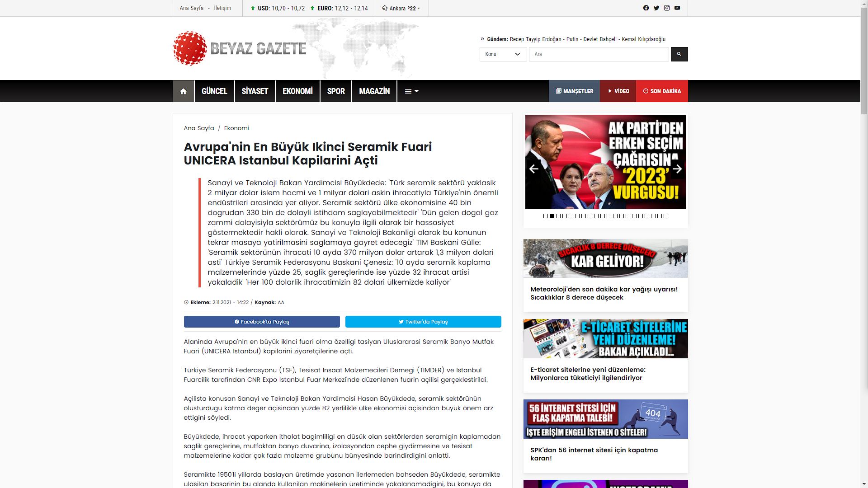Open the MAGAZİN section
The image size is (868, 488).
[374, 91]
